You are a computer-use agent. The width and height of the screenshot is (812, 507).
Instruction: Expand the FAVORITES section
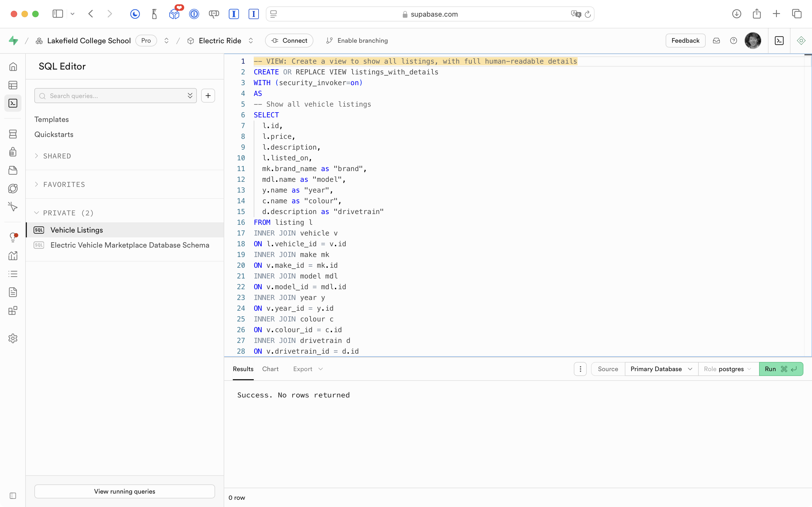(64, 184)
